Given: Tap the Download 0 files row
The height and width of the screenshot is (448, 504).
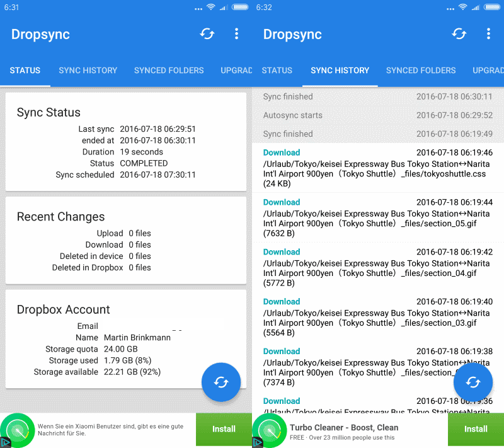Looking at the screenshot, I should 118,245.
